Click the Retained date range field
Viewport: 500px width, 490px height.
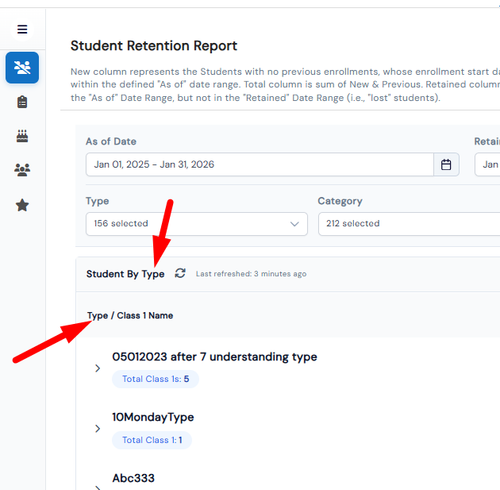pos(487,164)
